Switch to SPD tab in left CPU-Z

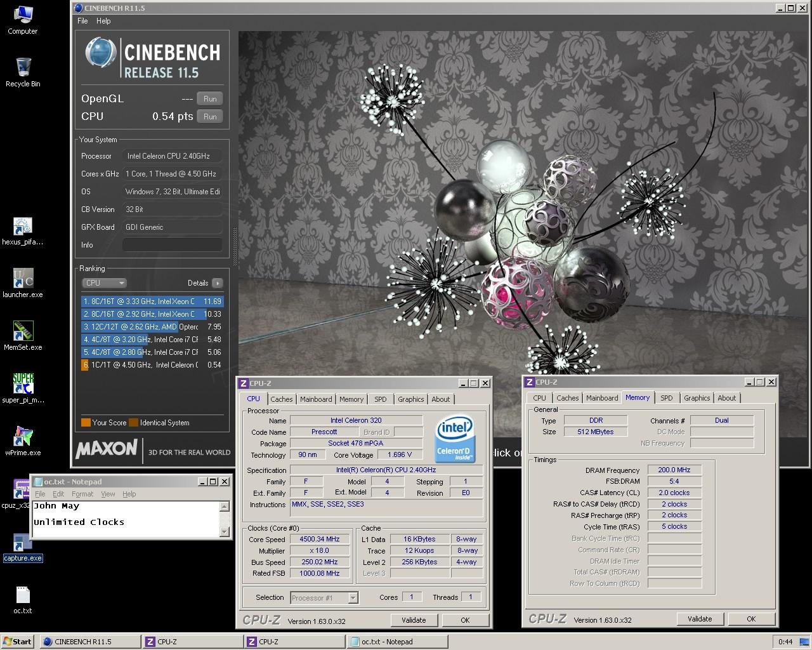pos(380,399)
